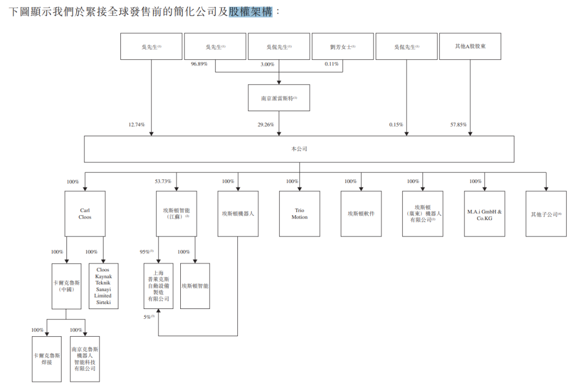Select the 卡爾克魯斯（中國）box
This screenshot has width=588, height=388.
(x=66, y=286)
